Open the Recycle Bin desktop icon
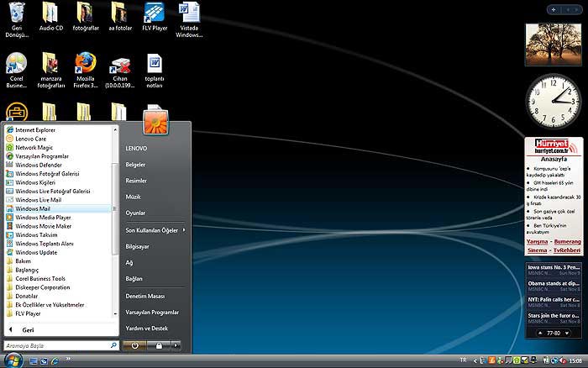The image size is (588, 368). tap(17, 19)
